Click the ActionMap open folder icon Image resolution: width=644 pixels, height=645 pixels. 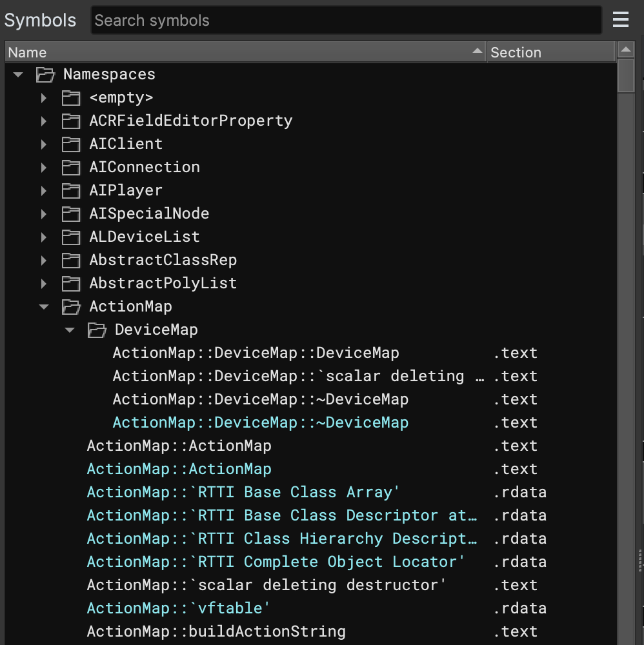tap(71, 307)
